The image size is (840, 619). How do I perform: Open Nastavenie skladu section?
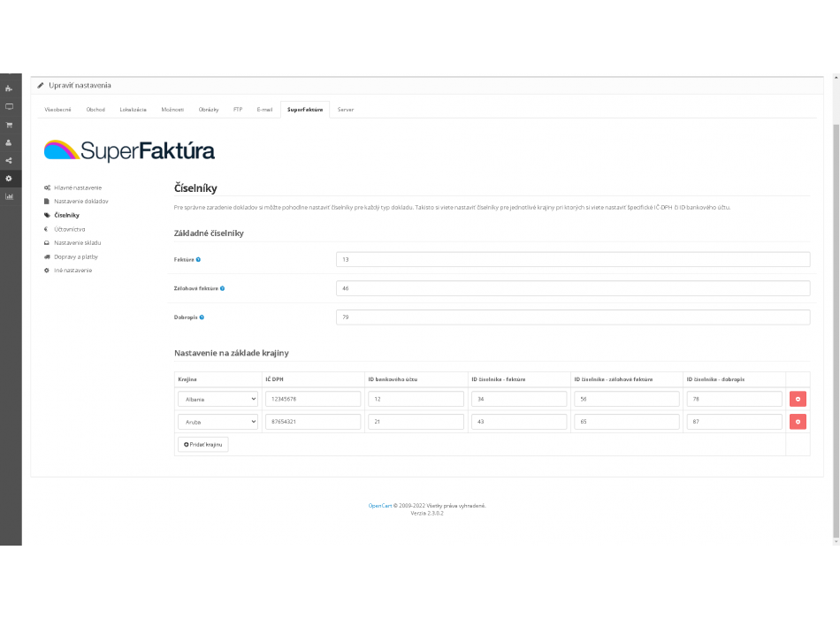tap(73, 243)
